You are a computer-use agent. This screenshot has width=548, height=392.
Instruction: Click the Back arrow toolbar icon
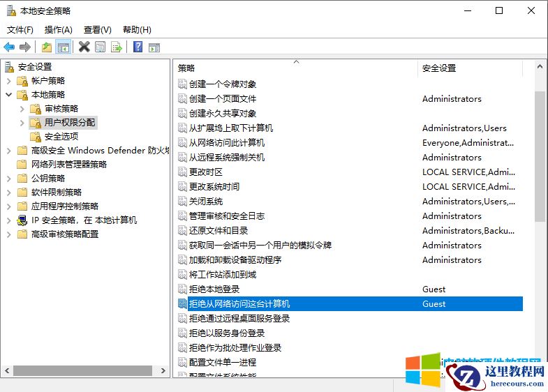tap(9, 47)
